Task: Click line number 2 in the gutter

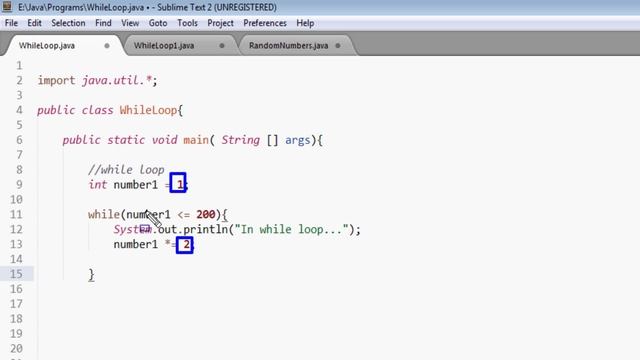Action: [x=19, y=80]
